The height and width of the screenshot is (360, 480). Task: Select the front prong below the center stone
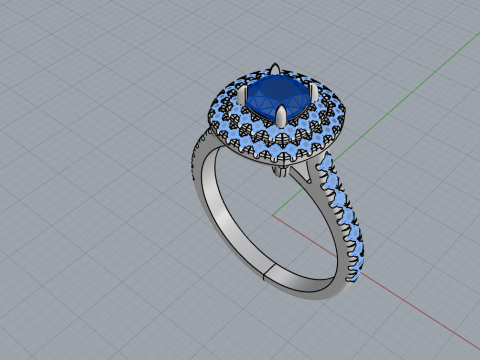(281, 115)
